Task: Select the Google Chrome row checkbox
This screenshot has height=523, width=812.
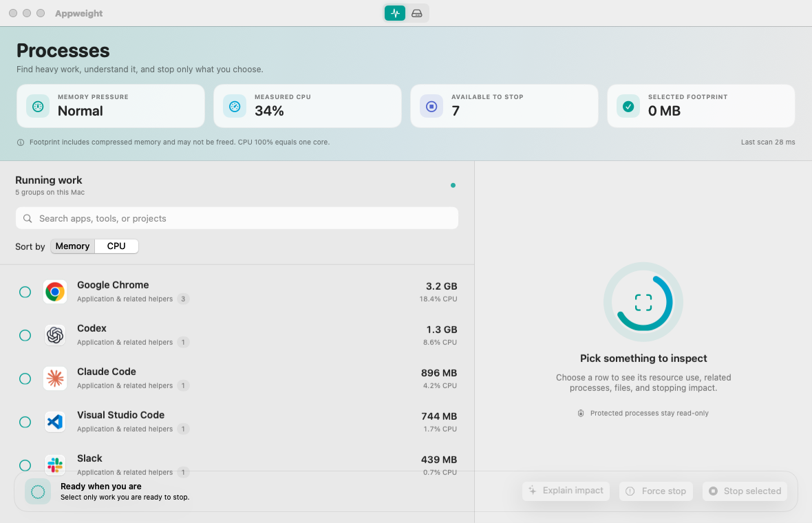Action: (25, 292)
